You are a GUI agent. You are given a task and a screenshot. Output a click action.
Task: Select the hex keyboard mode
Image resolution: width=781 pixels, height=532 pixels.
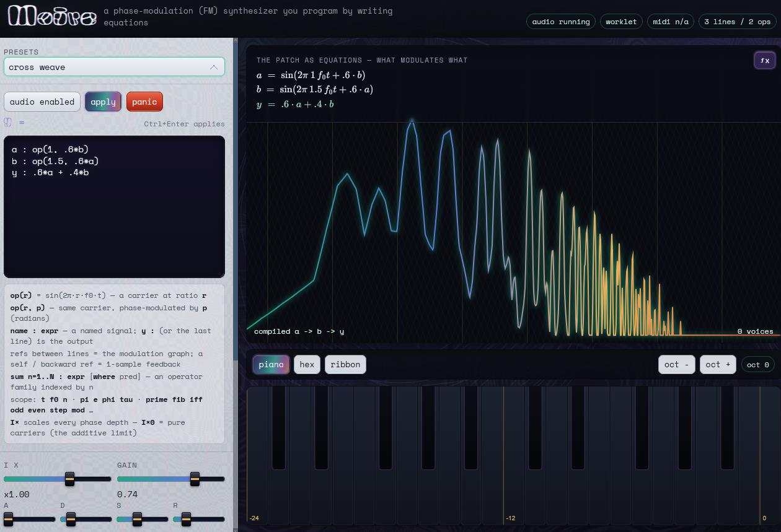click(307, 364)
